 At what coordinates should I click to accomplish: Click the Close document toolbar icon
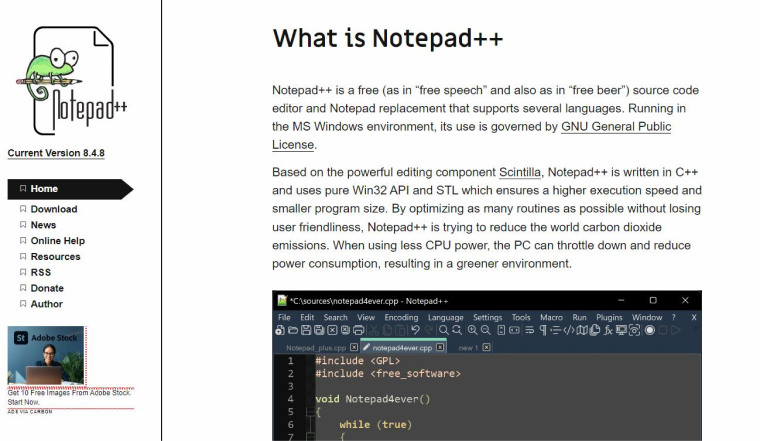(332, 331)
